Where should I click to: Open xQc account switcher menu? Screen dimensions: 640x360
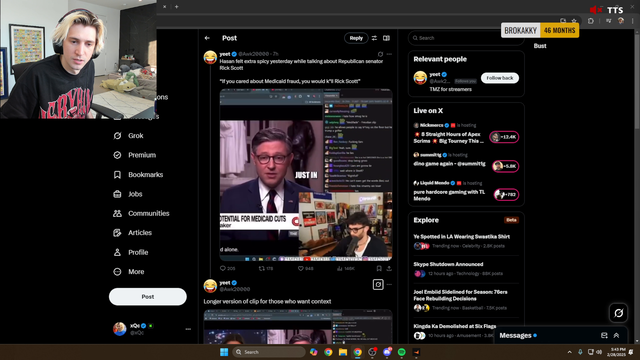click(x=188, y=329)
